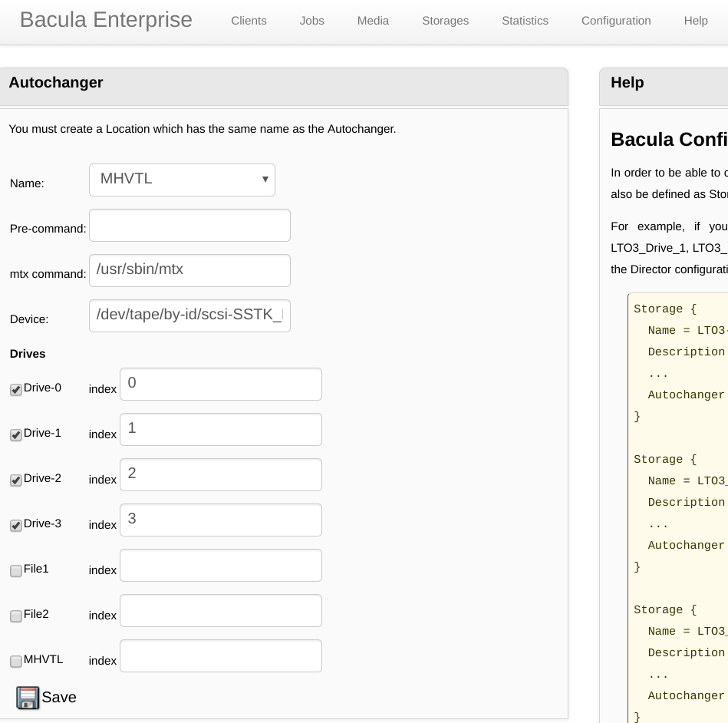Screen dimensions: 728x723
Task: Open the Media menu
Action: click(373, 21)
